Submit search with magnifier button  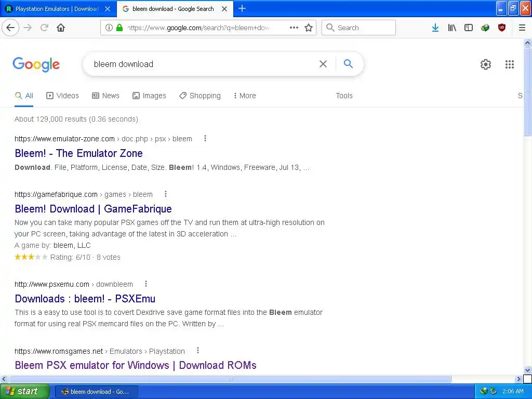click(x=348, y=63)
